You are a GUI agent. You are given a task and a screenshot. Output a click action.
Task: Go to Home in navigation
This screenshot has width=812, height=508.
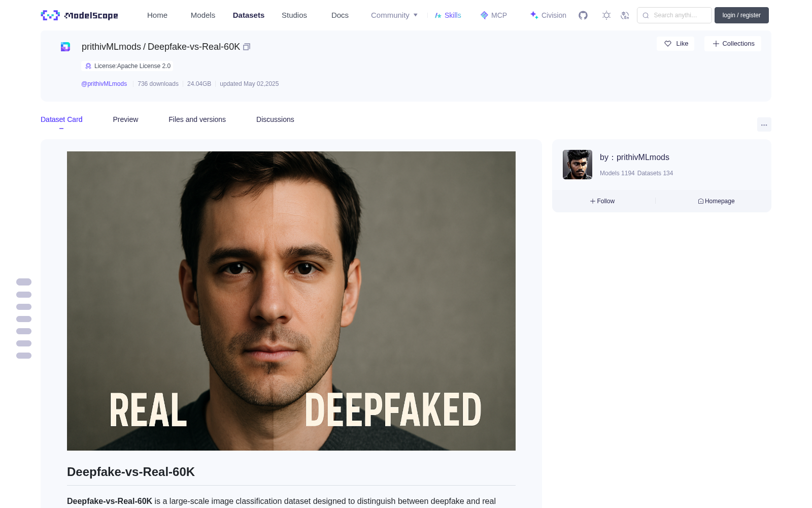(157, 15)
